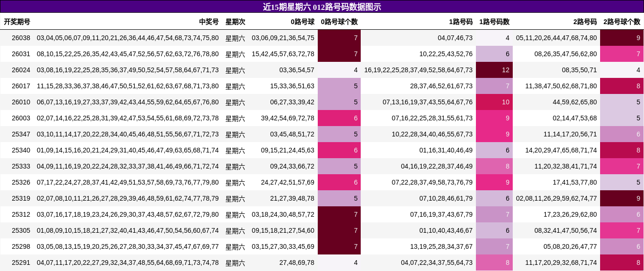Click the 中奖号 column header
Viewport: 644px width, 271px height.
(x=209, y=22)
